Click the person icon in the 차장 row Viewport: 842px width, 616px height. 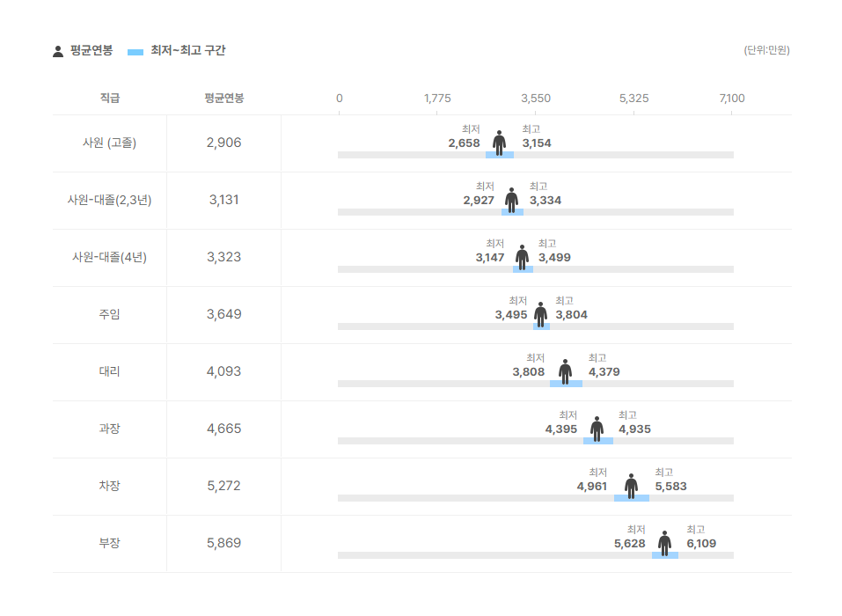tap(632, 486)
